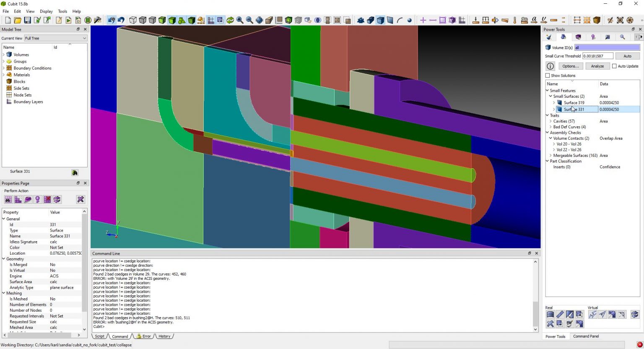Open the magnifier tab in Power Tools

coord(622,37)
